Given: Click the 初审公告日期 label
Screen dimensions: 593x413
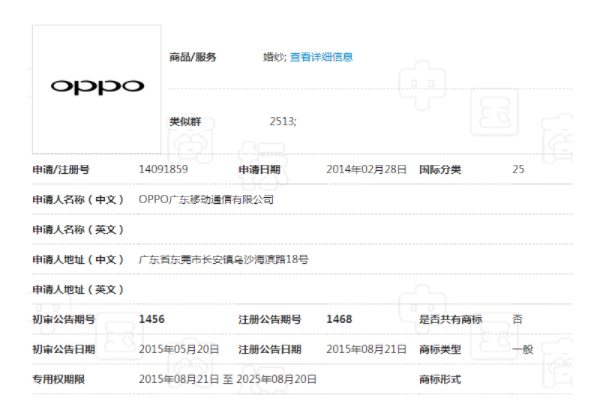Looking at the screenshot, I should coord(64,349).
